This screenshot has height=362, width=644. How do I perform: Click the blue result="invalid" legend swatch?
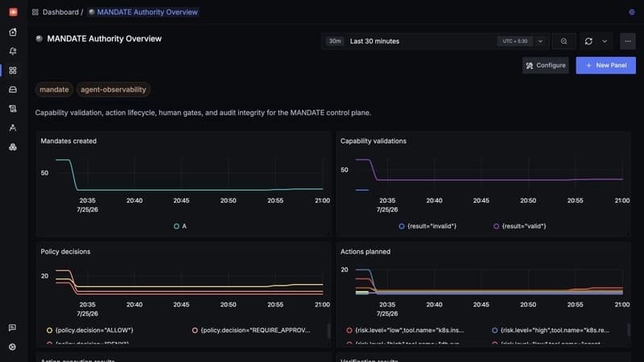click(402, 226)
